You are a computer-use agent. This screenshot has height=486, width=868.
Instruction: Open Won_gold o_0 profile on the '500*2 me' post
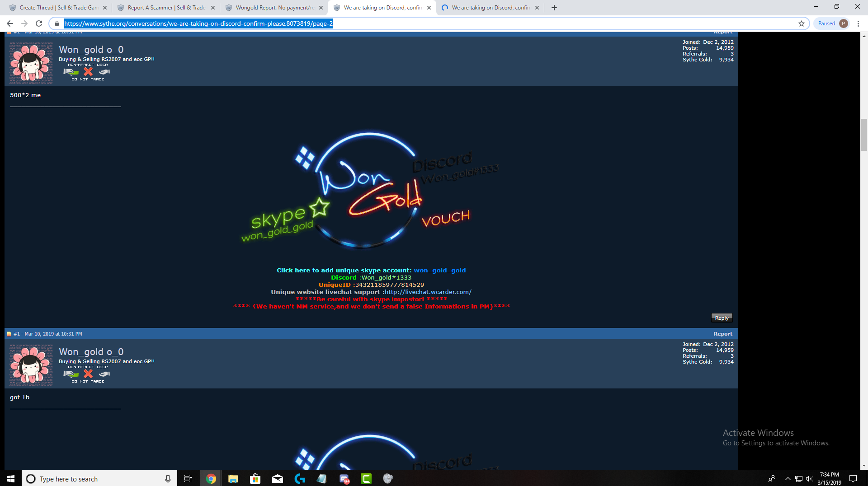tap(91, 50)
